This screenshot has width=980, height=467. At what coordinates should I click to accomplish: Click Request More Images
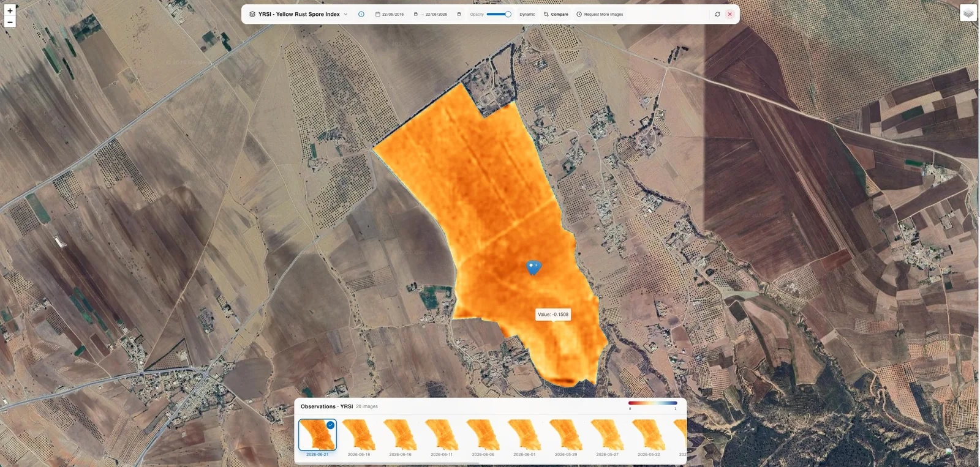tap(600, 14)
